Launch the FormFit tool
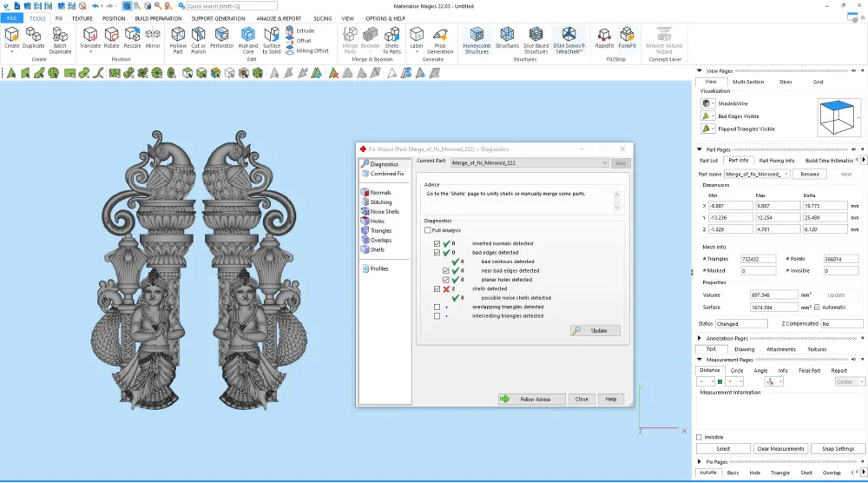This screenshot has height=483, width=868. (627, 38)
